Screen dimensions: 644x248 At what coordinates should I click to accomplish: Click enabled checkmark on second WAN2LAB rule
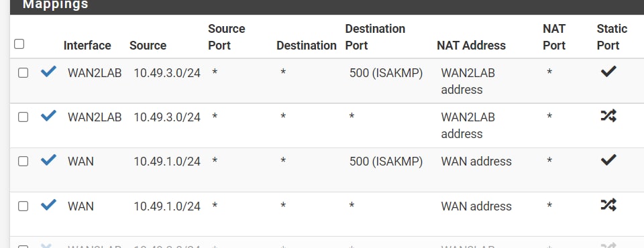48,116
